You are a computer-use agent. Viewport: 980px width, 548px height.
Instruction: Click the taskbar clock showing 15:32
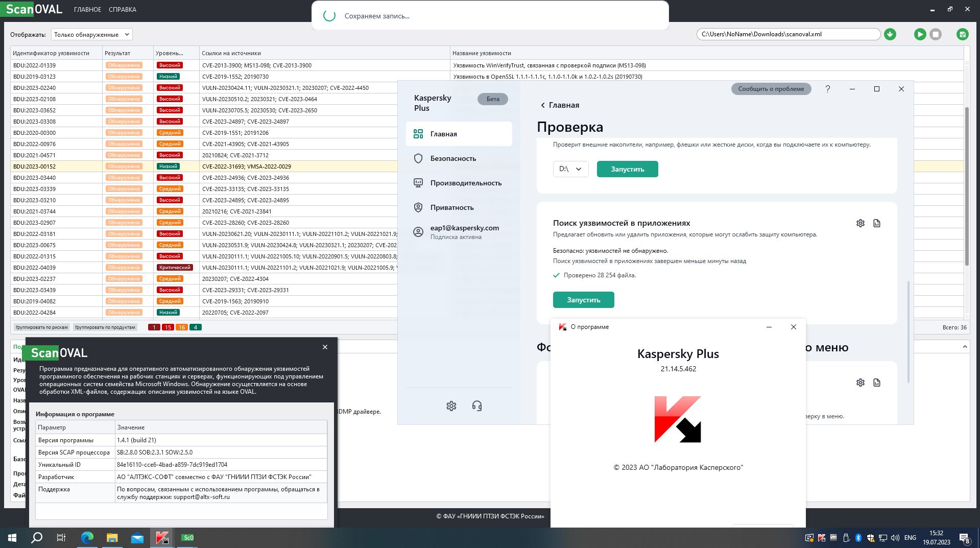(x=937, y=537)
